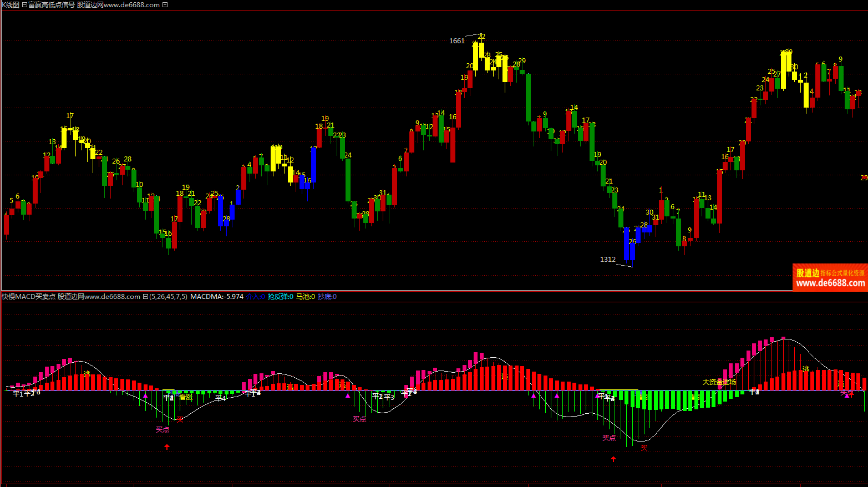The width and height of the screenshot is (868, 487).
Task: Select the leftmost pink 买点 label
Action: click(163, 429)
